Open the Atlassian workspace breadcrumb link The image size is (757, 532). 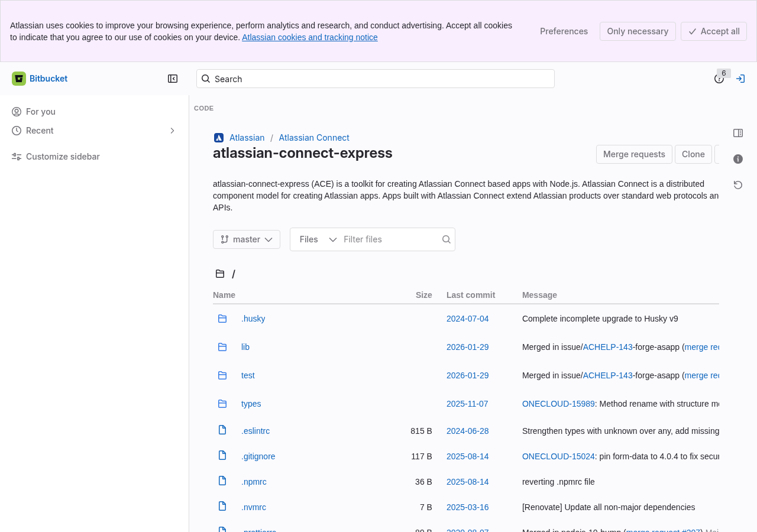pyautogui.click(x=247, y=138)
